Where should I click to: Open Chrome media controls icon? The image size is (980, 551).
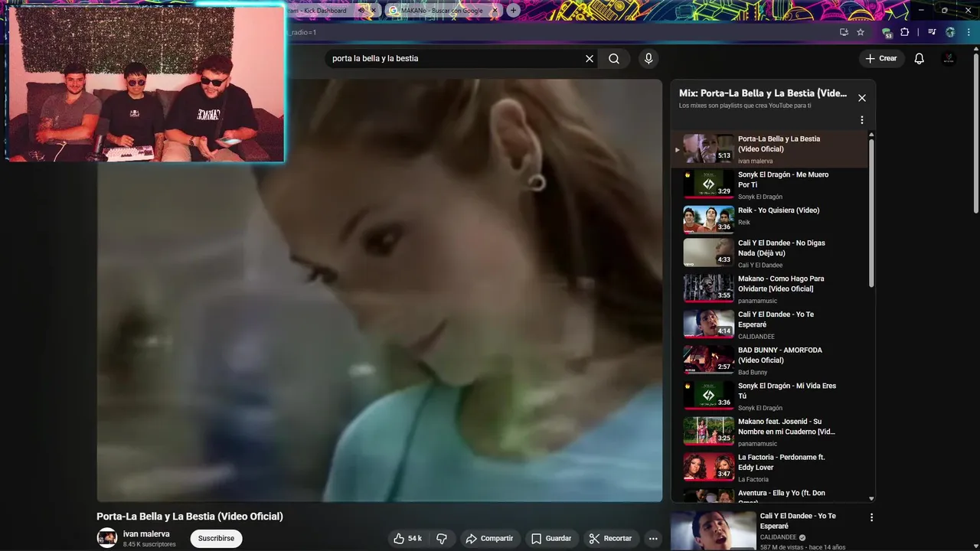[x=932, y=32]
